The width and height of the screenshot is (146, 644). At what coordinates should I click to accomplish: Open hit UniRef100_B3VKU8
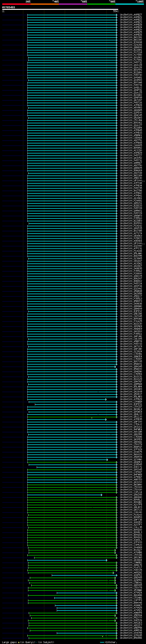point(131,42)
